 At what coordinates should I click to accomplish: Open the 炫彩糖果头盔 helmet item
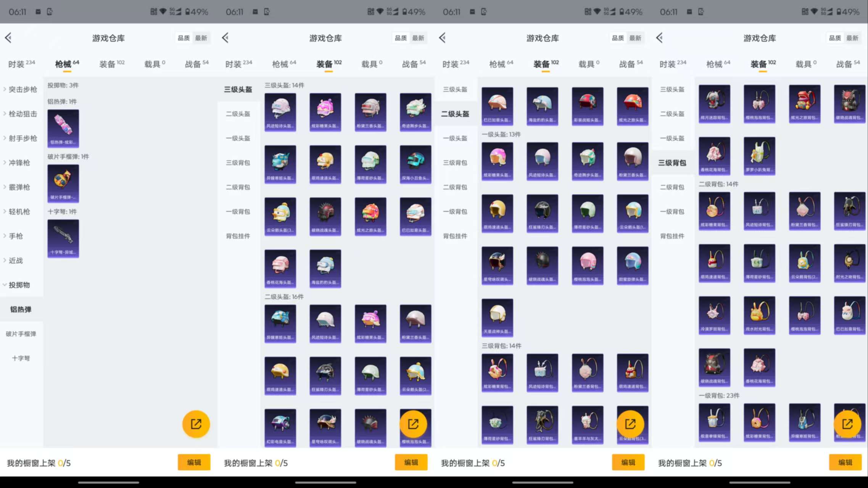coord(325,111)
